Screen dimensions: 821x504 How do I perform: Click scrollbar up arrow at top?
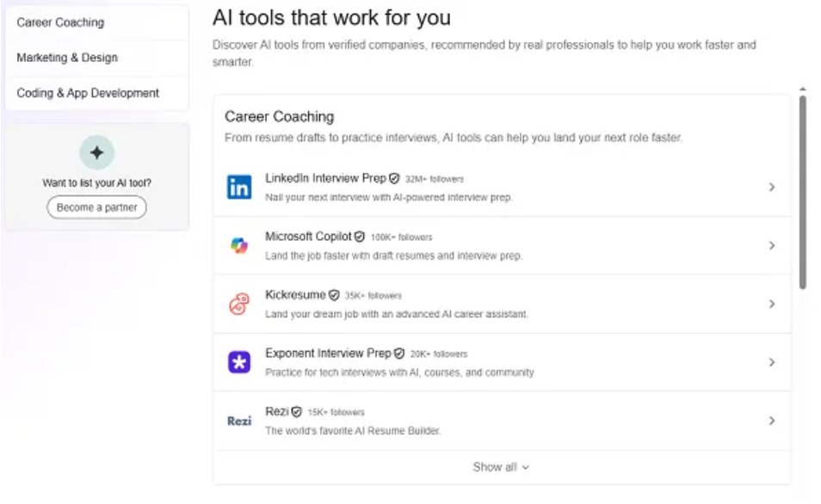click(802, 89)
